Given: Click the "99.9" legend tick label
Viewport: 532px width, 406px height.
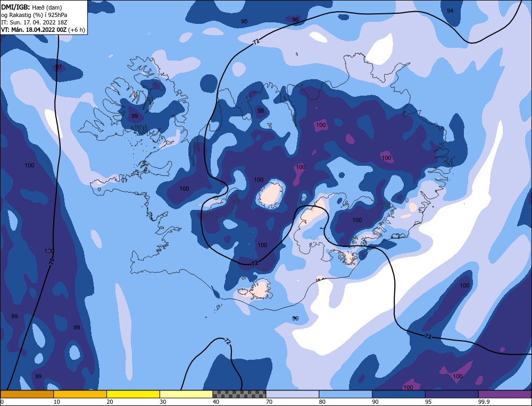Looking at the screenshot, I should point(484,402).
